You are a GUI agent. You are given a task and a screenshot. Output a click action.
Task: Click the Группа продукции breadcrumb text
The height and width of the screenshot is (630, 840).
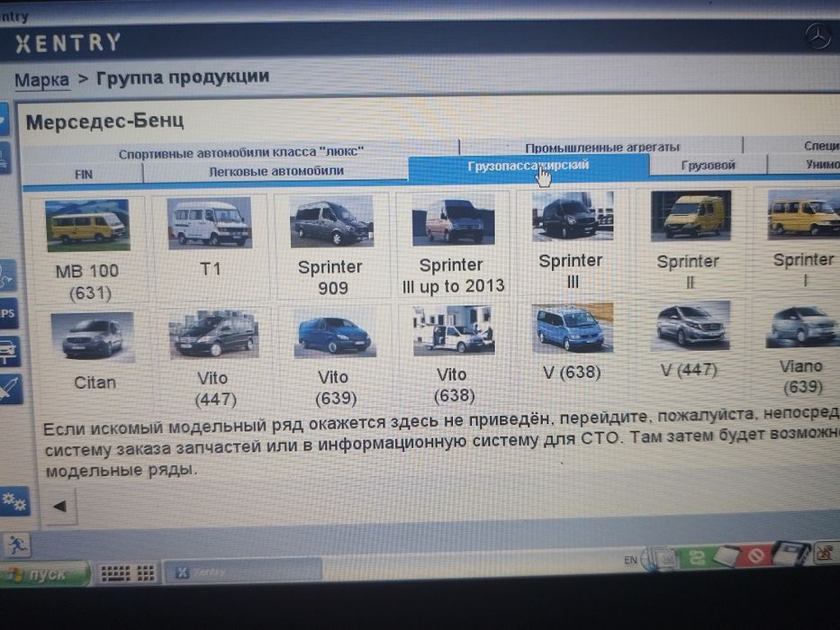(x=183, y=77)
